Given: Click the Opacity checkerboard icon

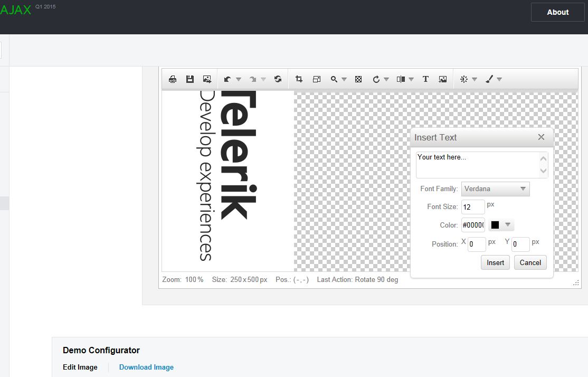Looking at the screenshot, I should [358, 79].
